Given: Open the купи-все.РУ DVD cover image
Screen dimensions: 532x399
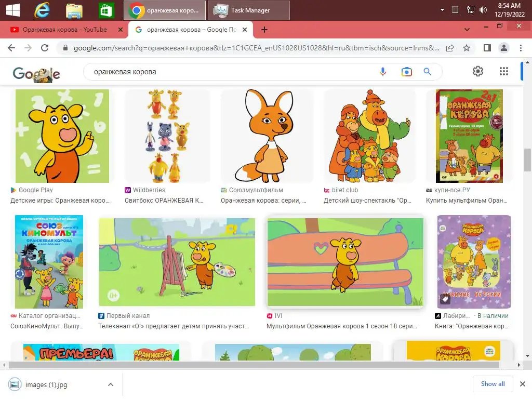Looking at the screenshot, I should coord(469,136).
